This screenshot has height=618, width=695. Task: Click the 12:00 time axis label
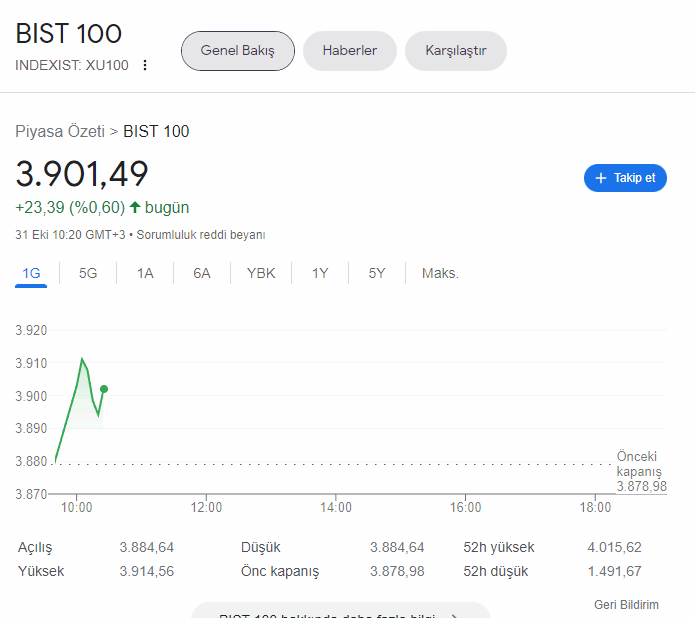206,507
